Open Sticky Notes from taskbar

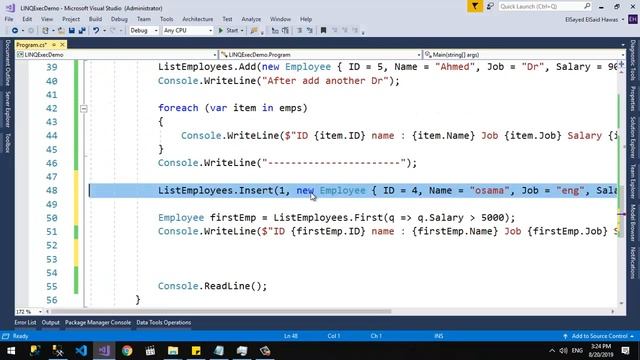(196, 351)
